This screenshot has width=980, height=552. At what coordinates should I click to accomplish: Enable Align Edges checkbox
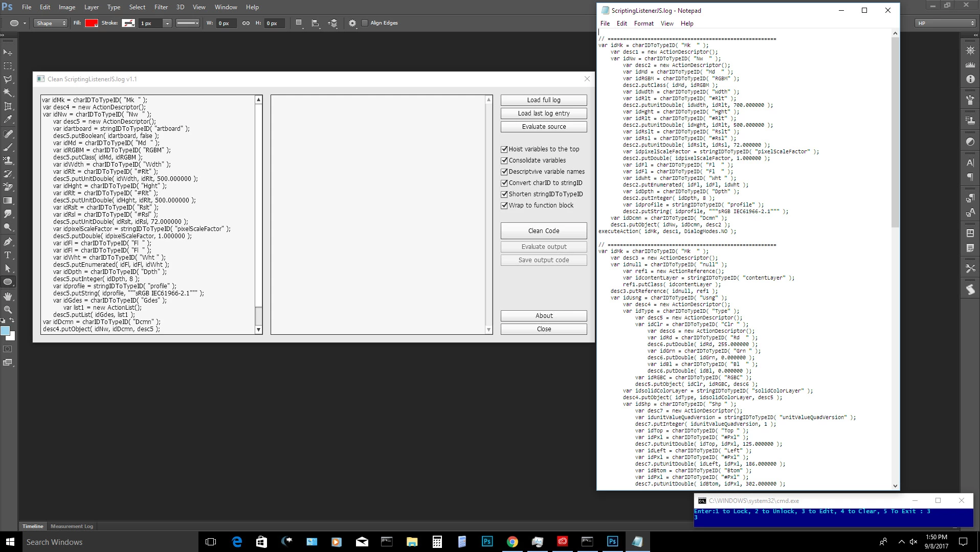point(365,23)
